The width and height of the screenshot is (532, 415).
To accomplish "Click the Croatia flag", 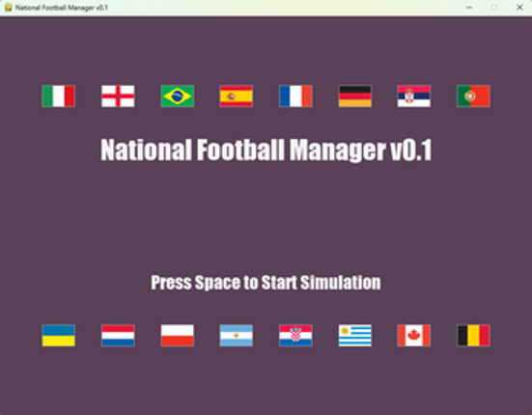I will (x=295, y=335).
